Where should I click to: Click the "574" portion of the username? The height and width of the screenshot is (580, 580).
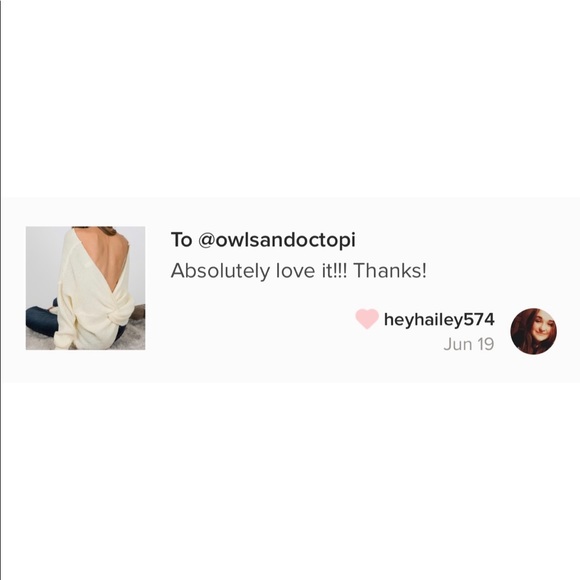479,319
